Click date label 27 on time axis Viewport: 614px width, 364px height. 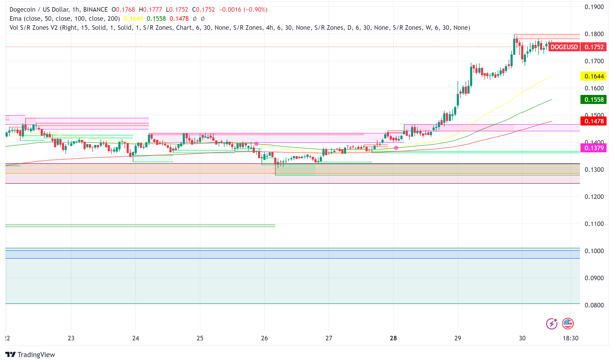point(329,338)
